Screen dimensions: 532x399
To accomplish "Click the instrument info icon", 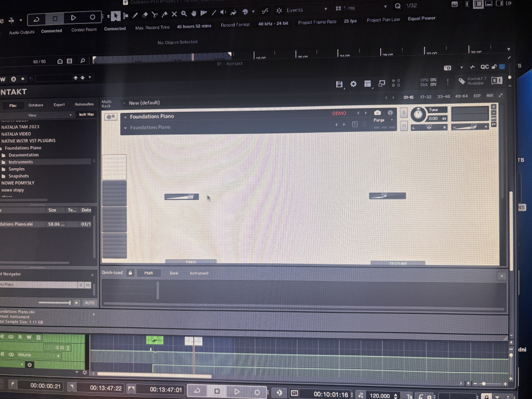I will click(390, 113).
